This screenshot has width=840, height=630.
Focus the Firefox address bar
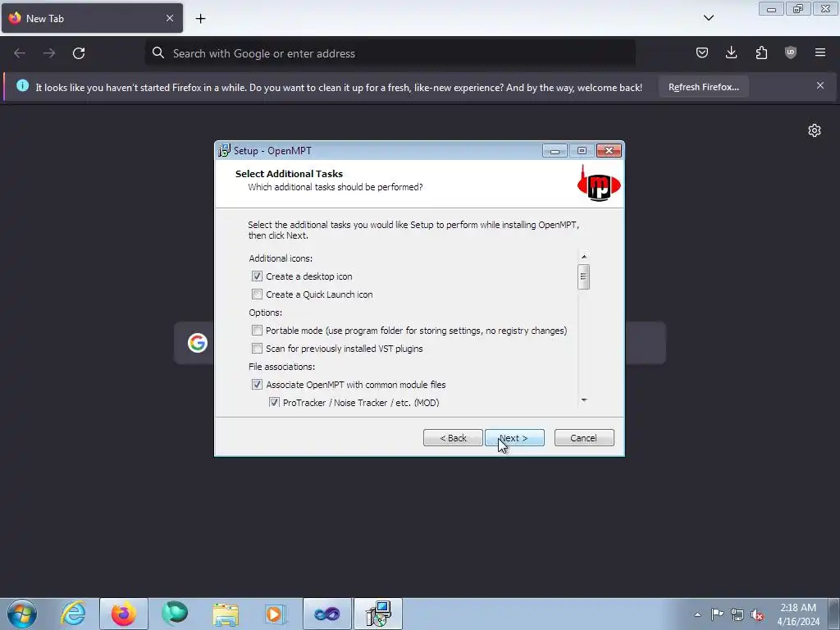pos(390,53)
